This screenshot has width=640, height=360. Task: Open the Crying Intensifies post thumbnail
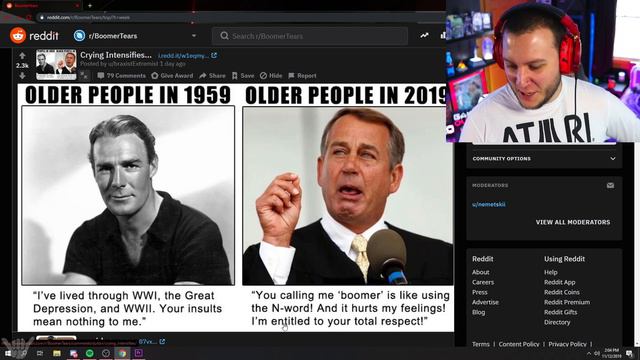click(56, 64)
